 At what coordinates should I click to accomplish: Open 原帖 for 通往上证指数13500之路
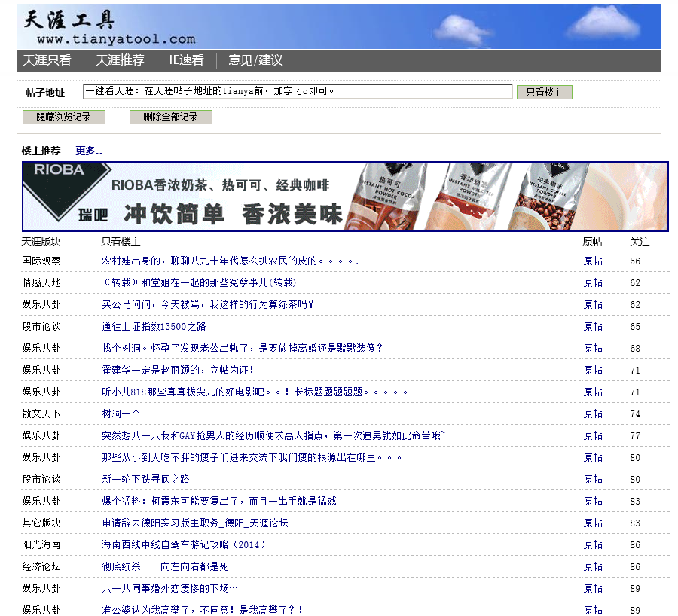click(593, 326)
